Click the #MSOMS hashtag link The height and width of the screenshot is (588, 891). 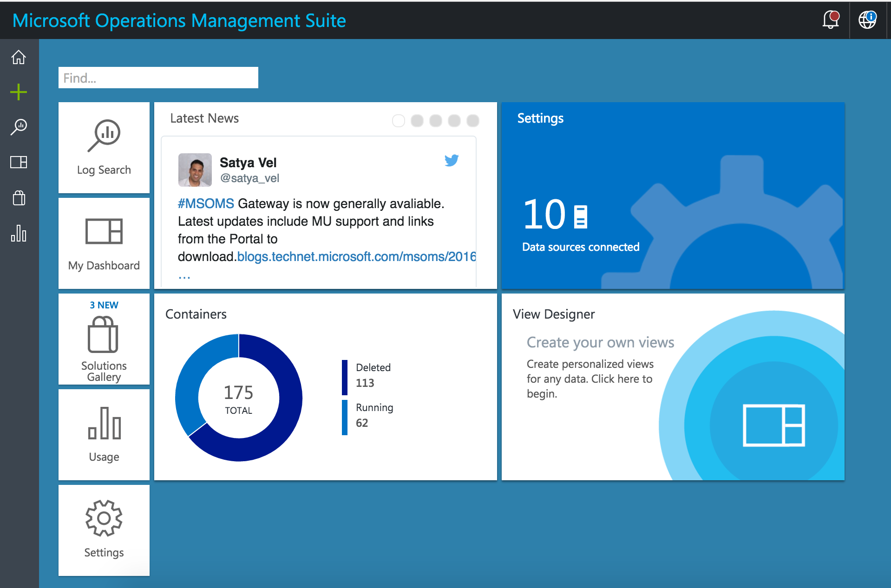pyautogui.click(x=206, y=203)
